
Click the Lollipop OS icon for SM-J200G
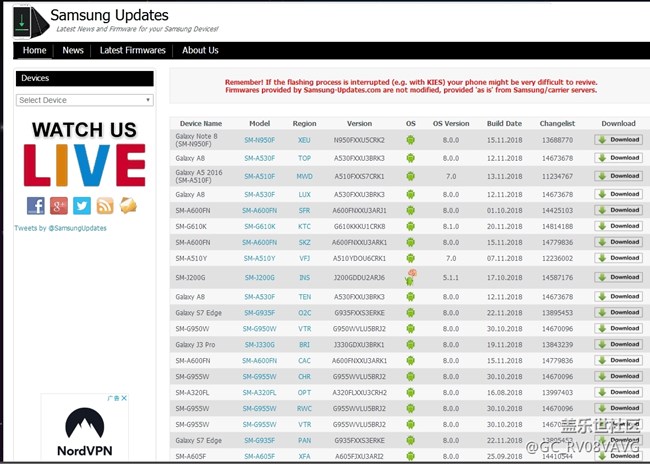point(410,277)
